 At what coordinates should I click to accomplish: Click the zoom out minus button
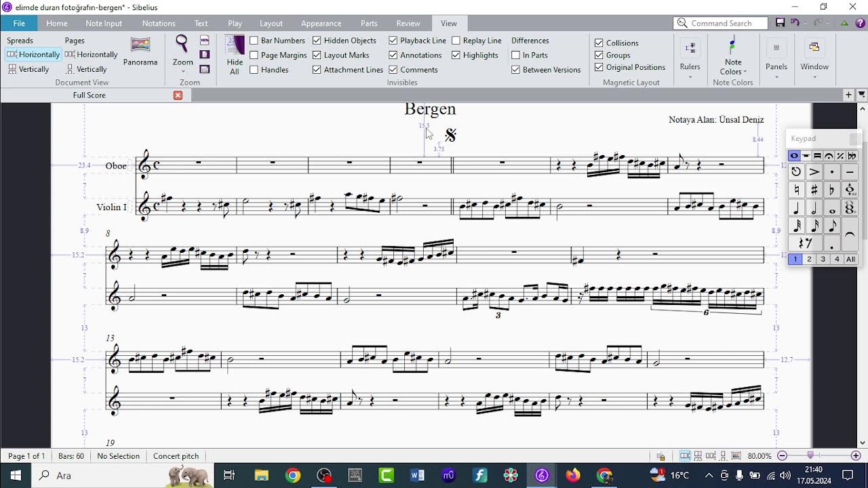point(782,456)
